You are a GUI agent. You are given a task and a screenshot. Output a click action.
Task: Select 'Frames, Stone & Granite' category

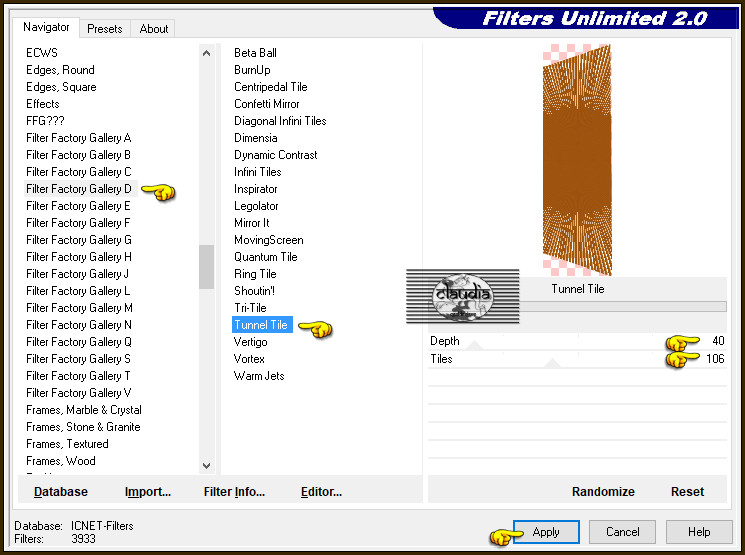[83, 427]
